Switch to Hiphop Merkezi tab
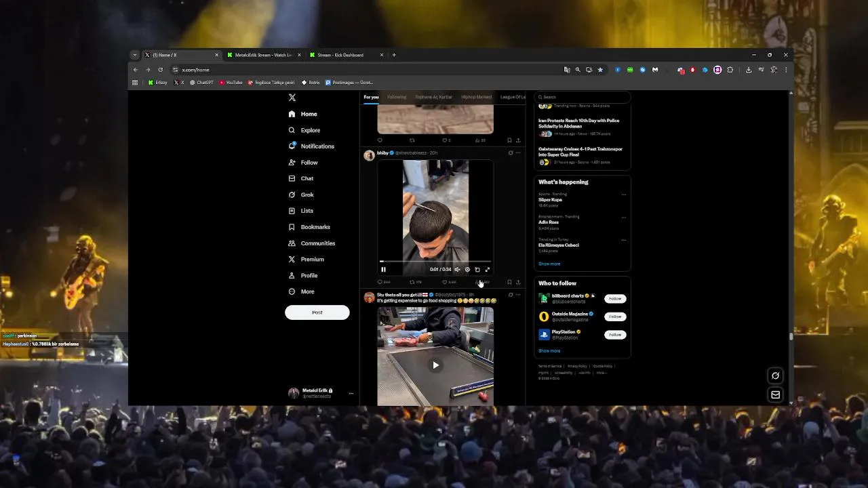This screenshot has height=488, width=868. click(x=477, y=97)
